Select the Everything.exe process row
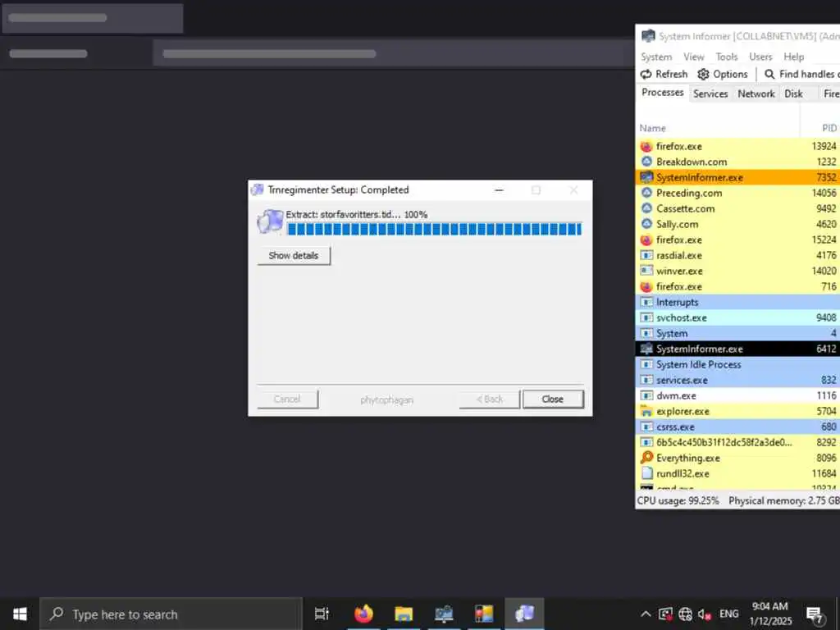Viewport: 840px width, 630px height. click(x=737, y=458)
